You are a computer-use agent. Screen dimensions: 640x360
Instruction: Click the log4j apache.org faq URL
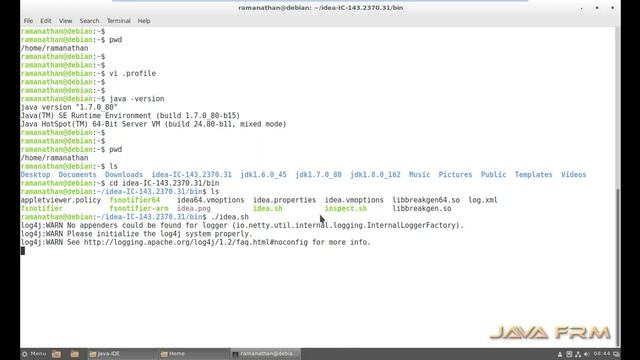(196, 242)
